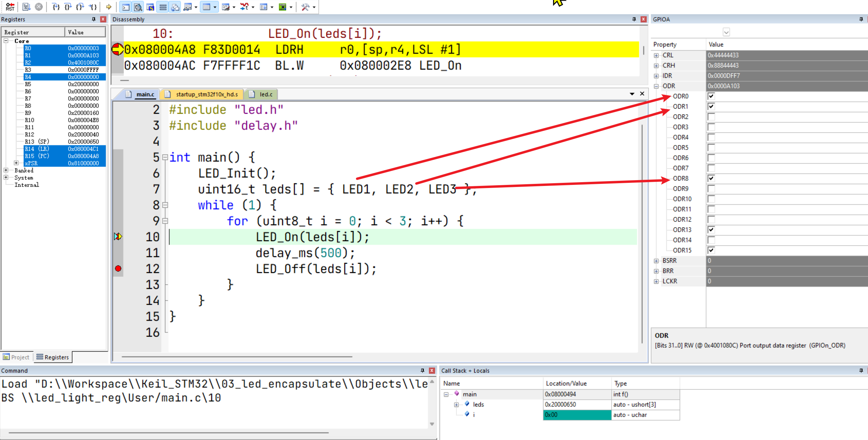This screenshot has width=868, height=440.
Task: Step out of the current function
Action: pyautogui.click(x=80, y=7)
